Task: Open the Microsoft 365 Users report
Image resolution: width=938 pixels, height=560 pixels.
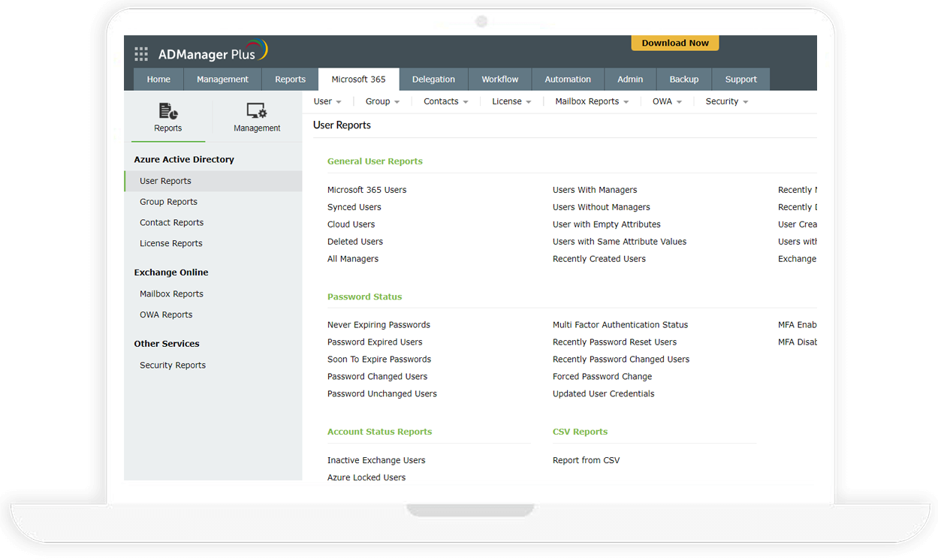Action: 366,190
